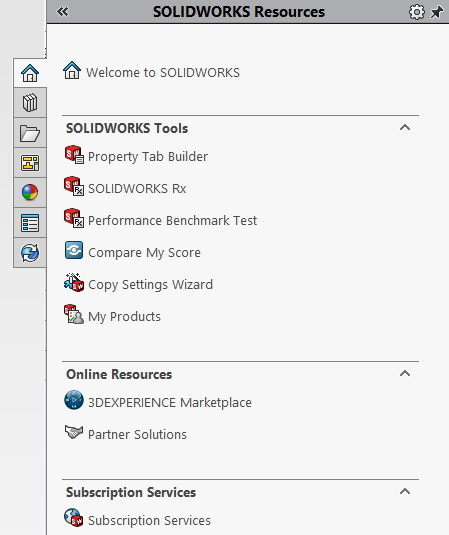Collapse the SOLIDWORKS Tools section
Screen dimensions: 449x535
click(405, 128)
